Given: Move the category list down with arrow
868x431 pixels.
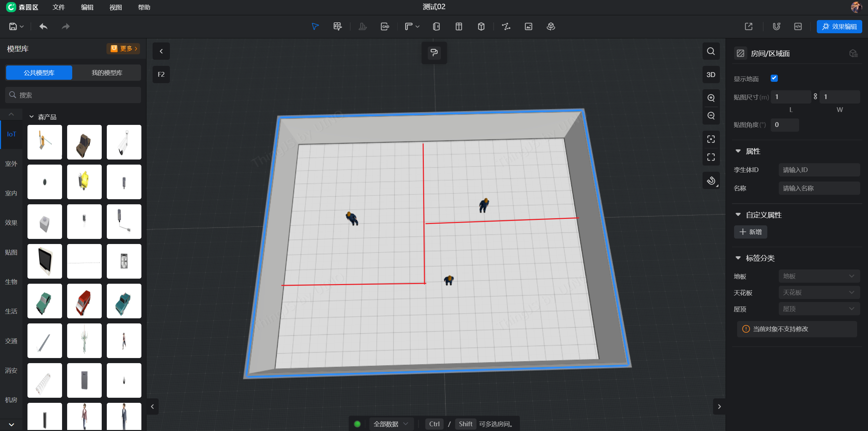Looking at the screenshot, I should [x=11, y=425].
